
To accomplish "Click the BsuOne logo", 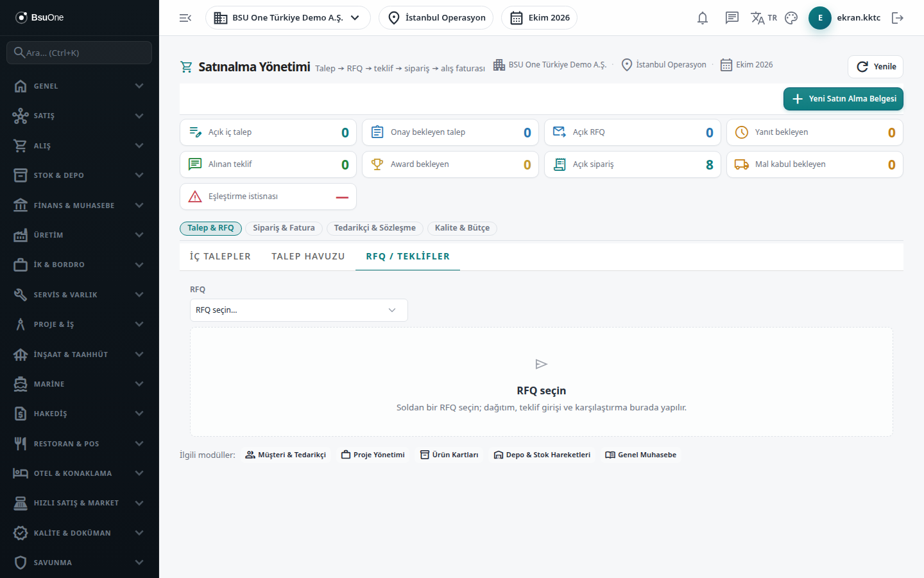I will pos(40,17).
